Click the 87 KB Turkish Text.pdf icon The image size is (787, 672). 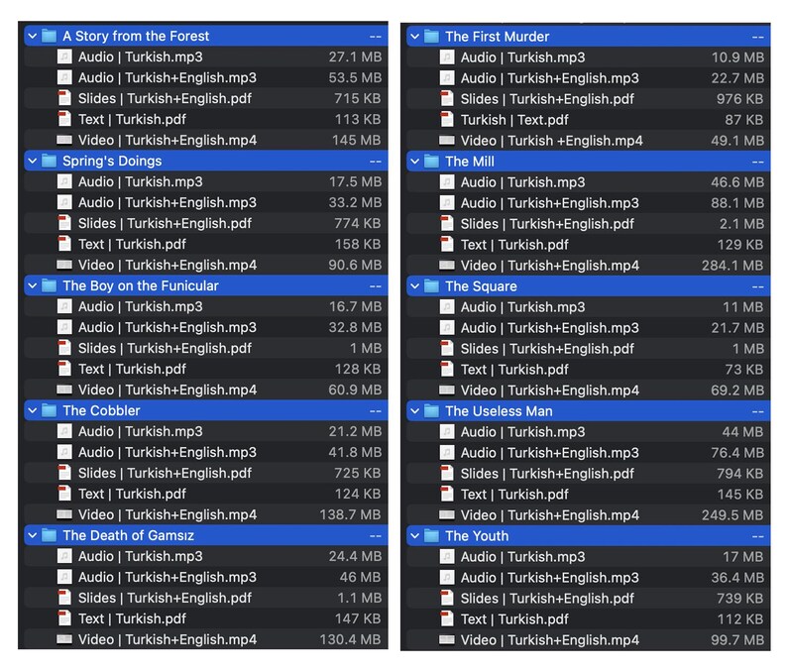coord(447,120)
